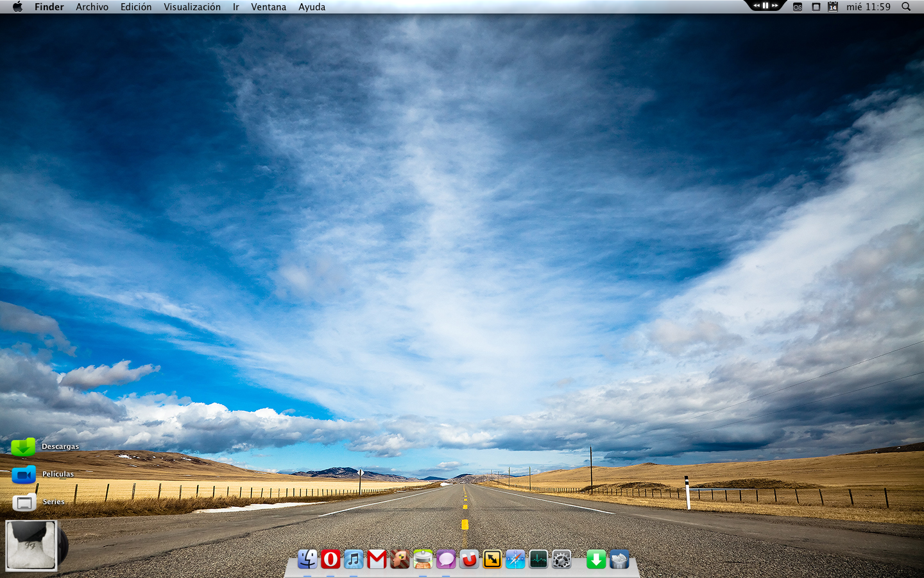Open the Ayuda menu

[312, 6]
